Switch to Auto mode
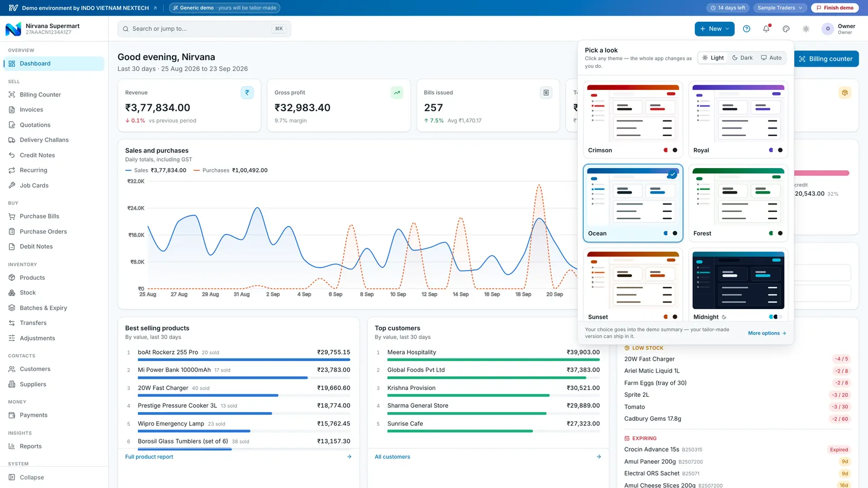 (x=771, y=58)
